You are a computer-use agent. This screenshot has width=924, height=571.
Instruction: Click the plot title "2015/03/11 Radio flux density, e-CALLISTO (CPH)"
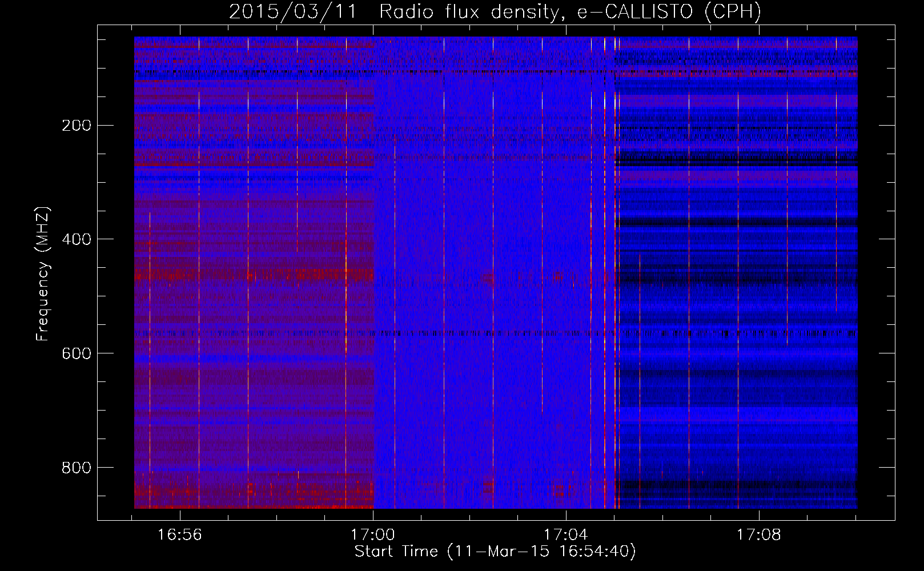click(495, 11)
